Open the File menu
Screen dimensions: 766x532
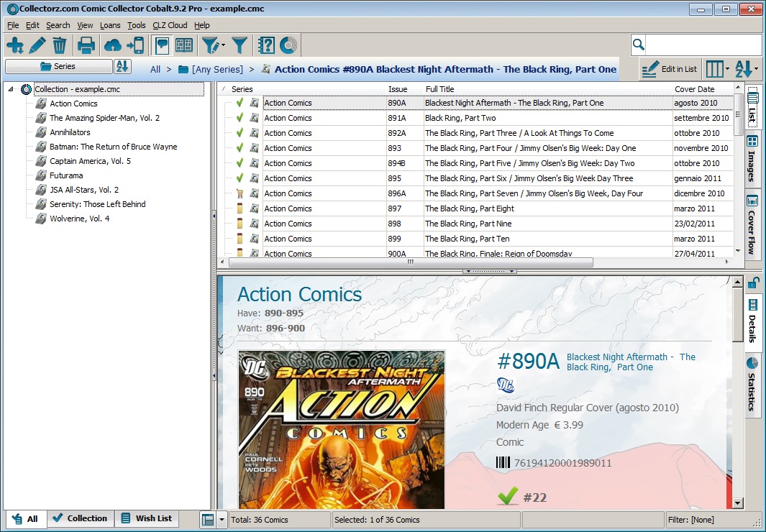13,25
